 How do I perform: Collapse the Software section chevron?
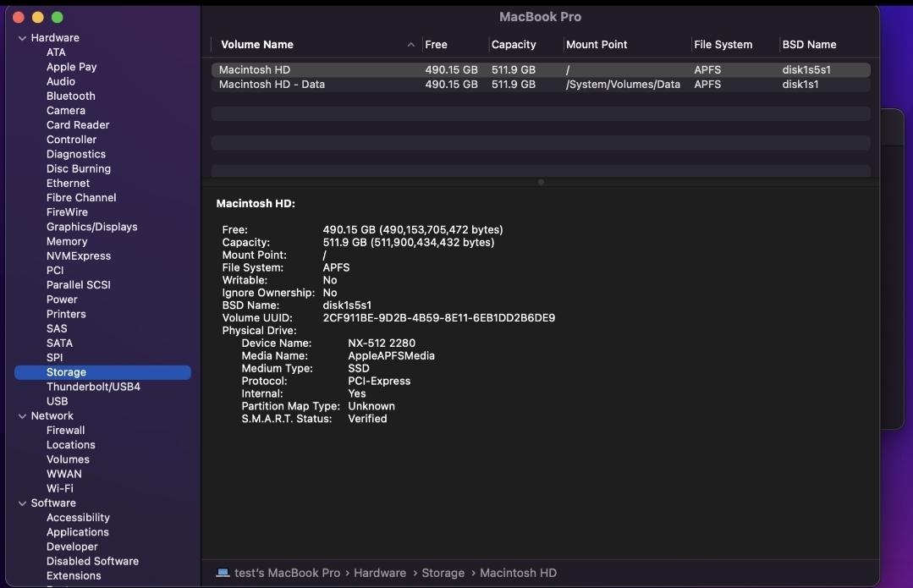[22, 503]
